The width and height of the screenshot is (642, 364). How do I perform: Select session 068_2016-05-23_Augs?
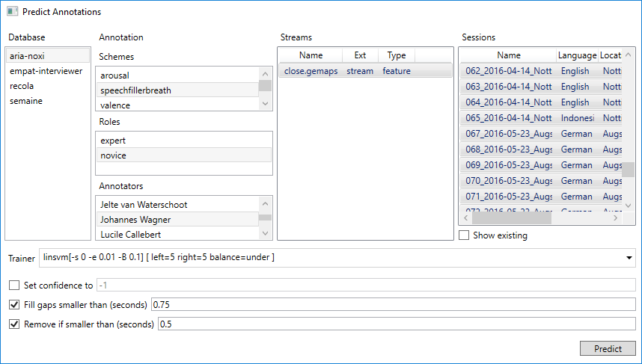540,149
